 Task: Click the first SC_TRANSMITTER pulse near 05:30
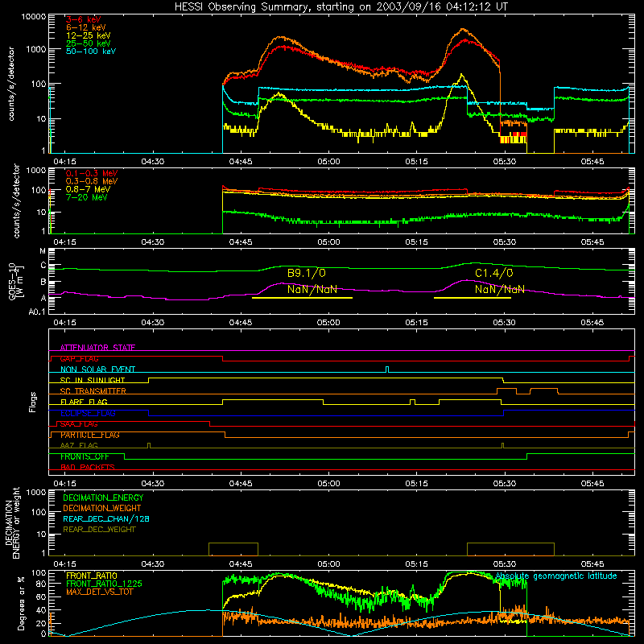pos(506,391)
